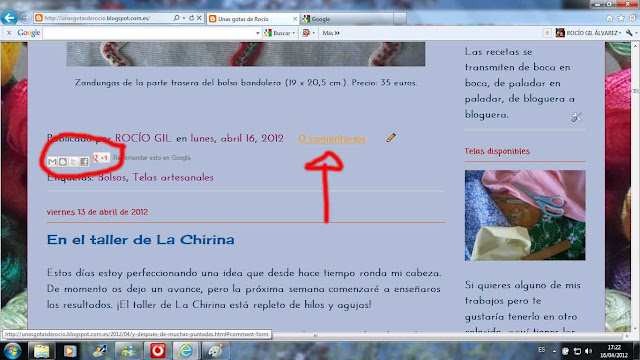Open the Telas artesanales label link
Viewport: 640px width, 360px height.
tap(173, 178)
